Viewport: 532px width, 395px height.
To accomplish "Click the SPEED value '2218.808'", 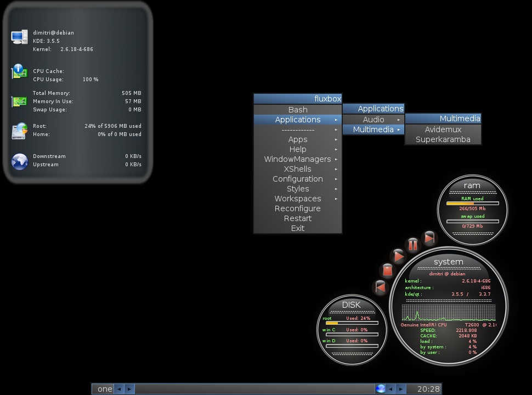I will (466, 330).
